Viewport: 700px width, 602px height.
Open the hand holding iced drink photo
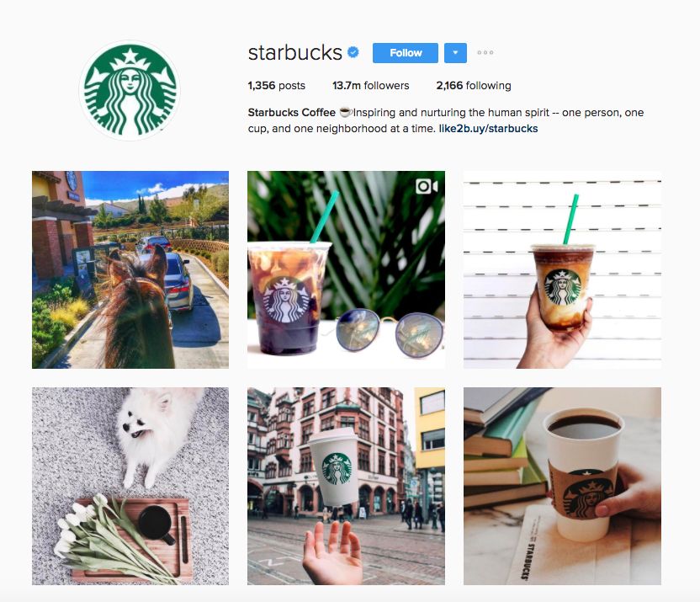[562, 269]
